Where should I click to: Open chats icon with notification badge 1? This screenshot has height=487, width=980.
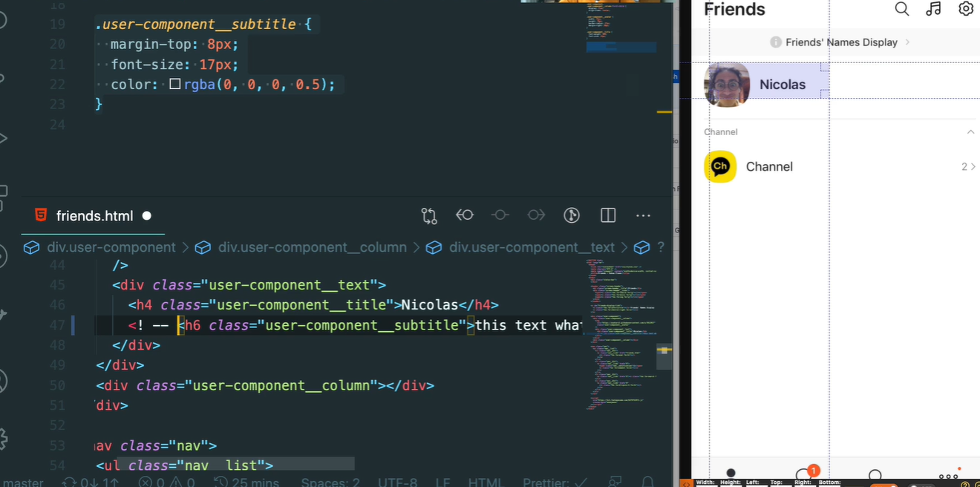tap(806, 474)
